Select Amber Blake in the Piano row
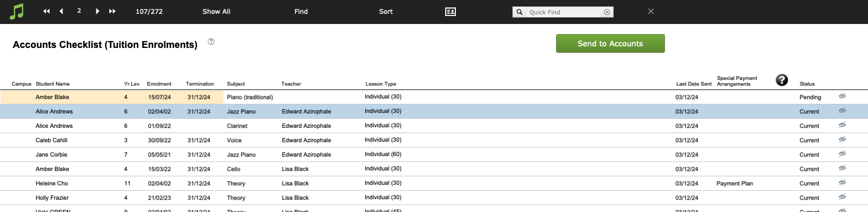The height and width of the screenshot is (212, 868). (x=52, y=97)
